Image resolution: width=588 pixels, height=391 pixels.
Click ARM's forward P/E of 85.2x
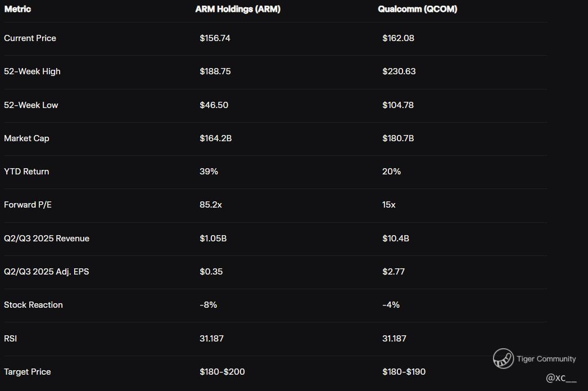click(x=211, y=205)
